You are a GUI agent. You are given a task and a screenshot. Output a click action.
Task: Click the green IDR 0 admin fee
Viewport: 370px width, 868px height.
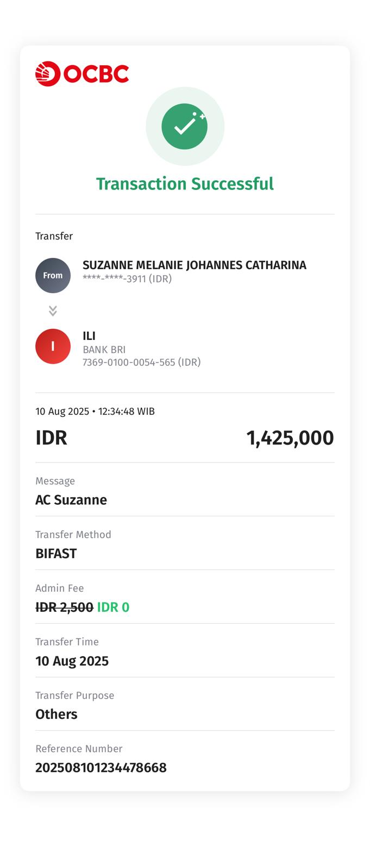(x=113, y=607)
